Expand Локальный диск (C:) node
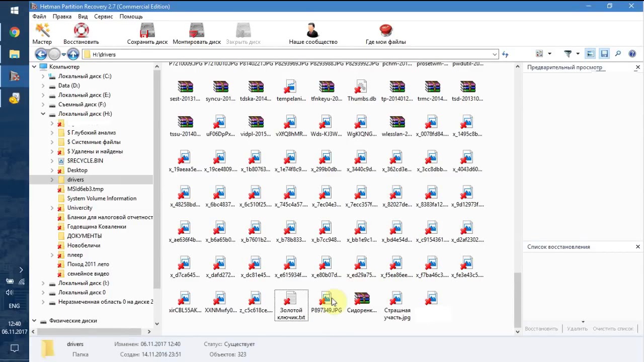The width and height of the screenshot is (644, 362). [43, 76]
